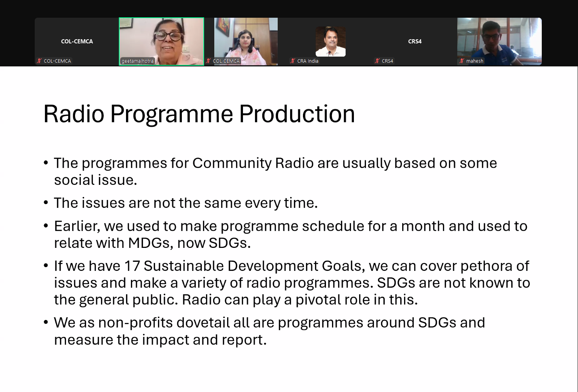This screenshot has height=392, width=578.
Task: Click the slide title Radio Programme Production
Action: 199,114
